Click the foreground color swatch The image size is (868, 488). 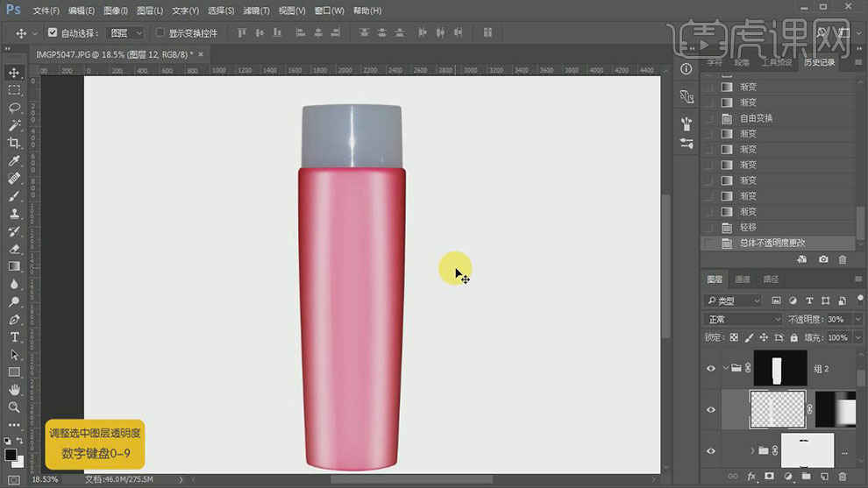pos(11,454)
